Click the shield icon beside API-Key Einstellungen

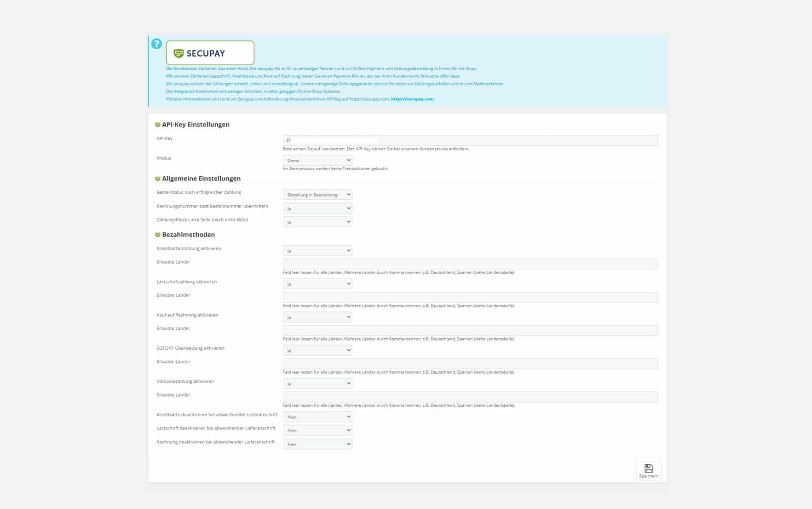click(158, 124)
